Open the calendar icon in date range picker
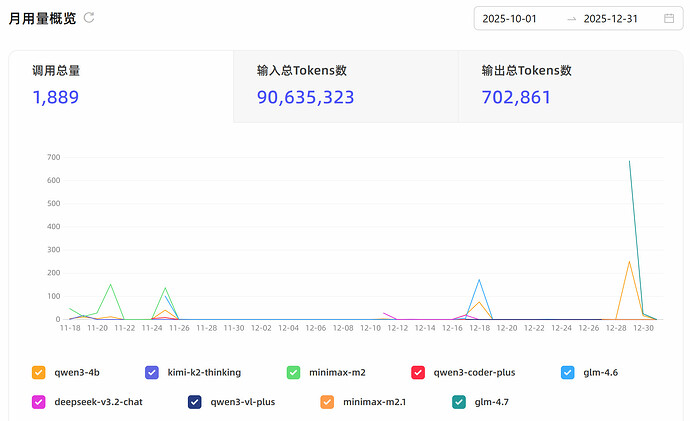690x421 pixels. click(669, 18)
